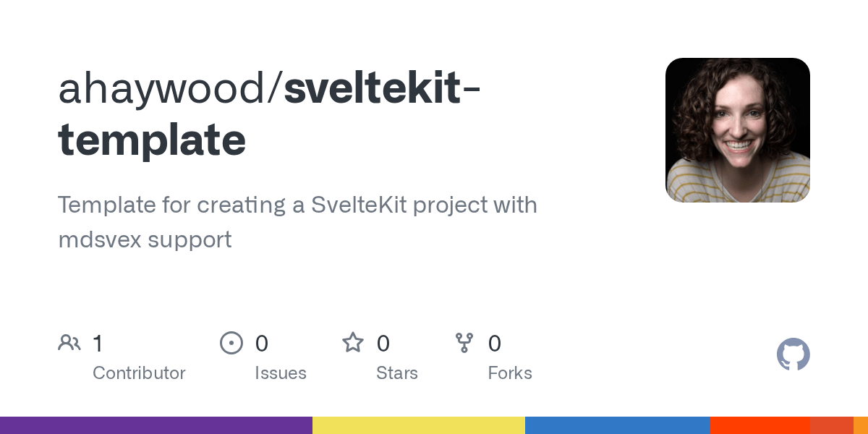The image size is (868, 434).
Task: Click the contributor count number 1
Action: [x=98, y=343]
